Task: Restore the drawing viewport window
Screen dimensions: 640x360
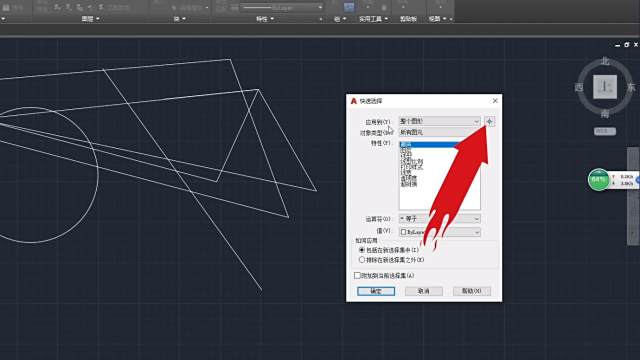Action: pos(627,45)
